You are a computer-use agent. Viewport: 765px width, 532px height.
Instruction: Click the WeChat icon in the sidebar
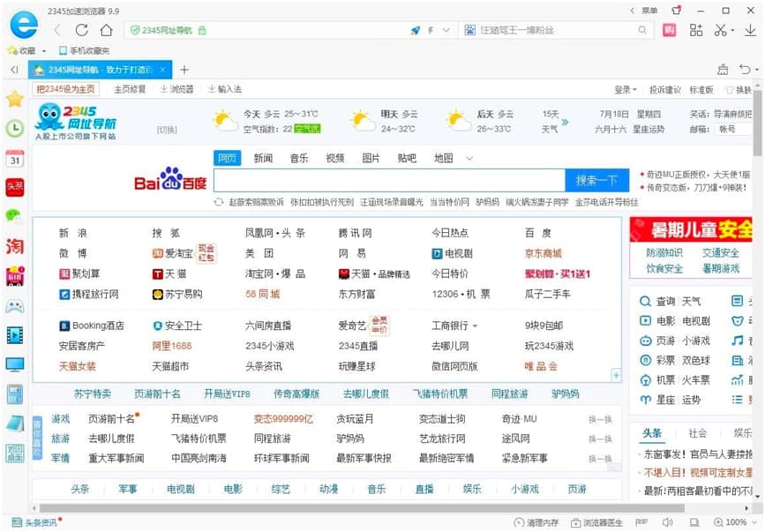(x=15, y=215)
